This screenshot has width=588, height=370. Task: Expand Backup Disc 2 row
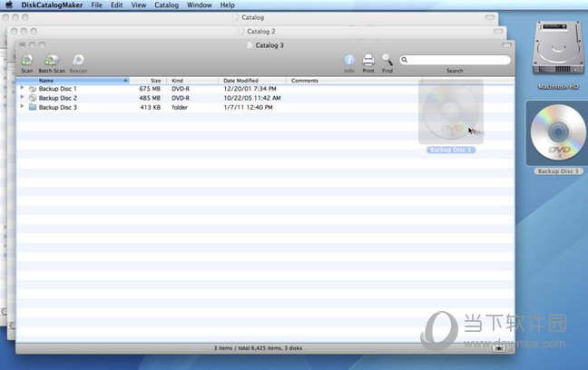coord(22,97)
